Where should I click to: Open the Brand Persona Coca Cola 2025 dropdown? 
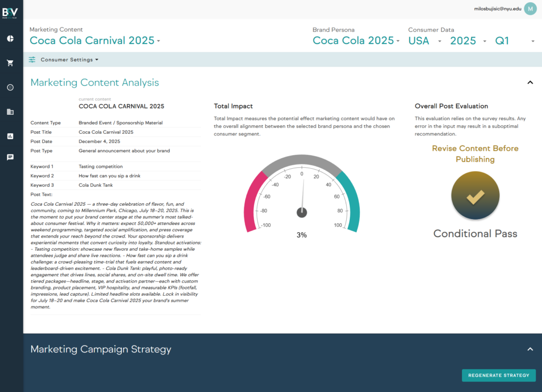356,41
